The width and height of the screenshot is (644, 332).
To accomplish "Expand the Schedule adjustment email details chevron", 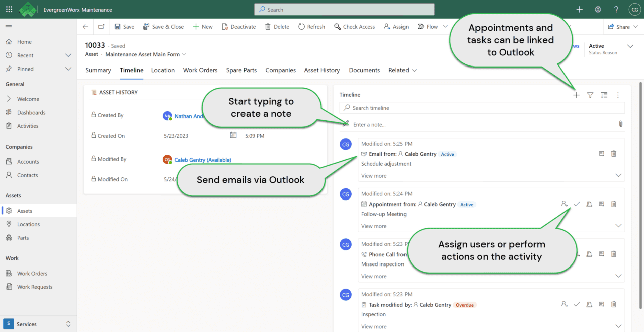I will [618, 176].
